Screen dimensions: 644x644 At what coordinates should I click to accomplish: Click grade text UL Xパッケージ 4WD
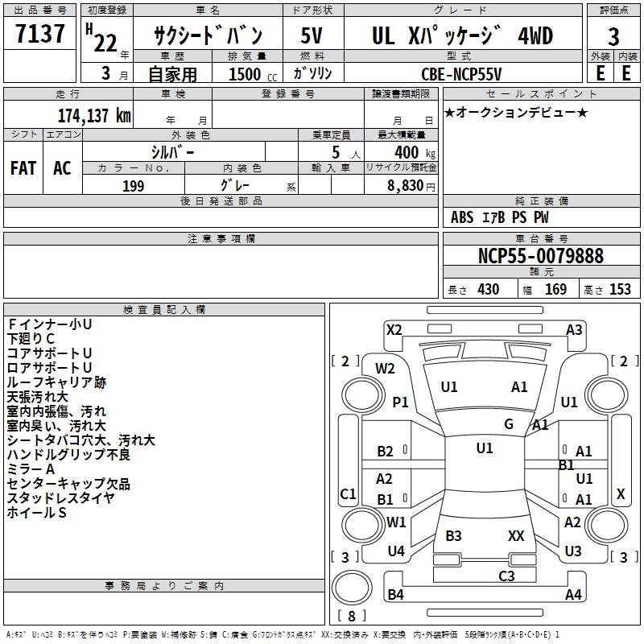pyautogui.click(x=462, y=35)
